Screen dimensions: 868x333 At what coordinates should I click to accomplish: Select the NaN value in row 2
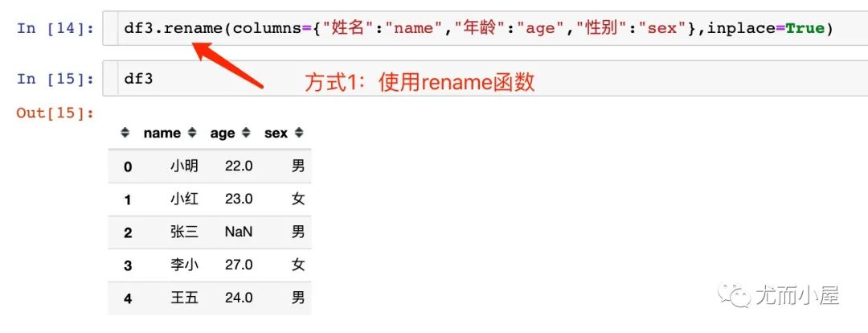click(239, 232)
